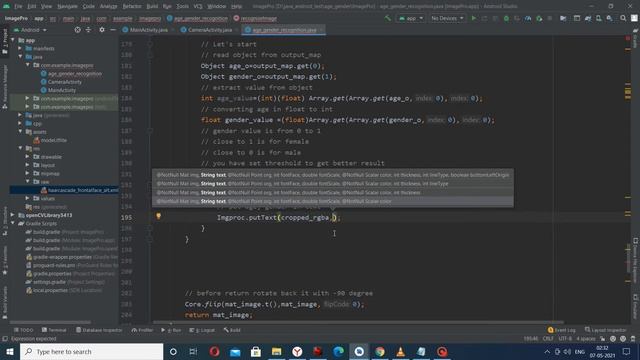640x360 pixels.
Task: Collapse the Gradle Scripts node
Action: [13, 223]
